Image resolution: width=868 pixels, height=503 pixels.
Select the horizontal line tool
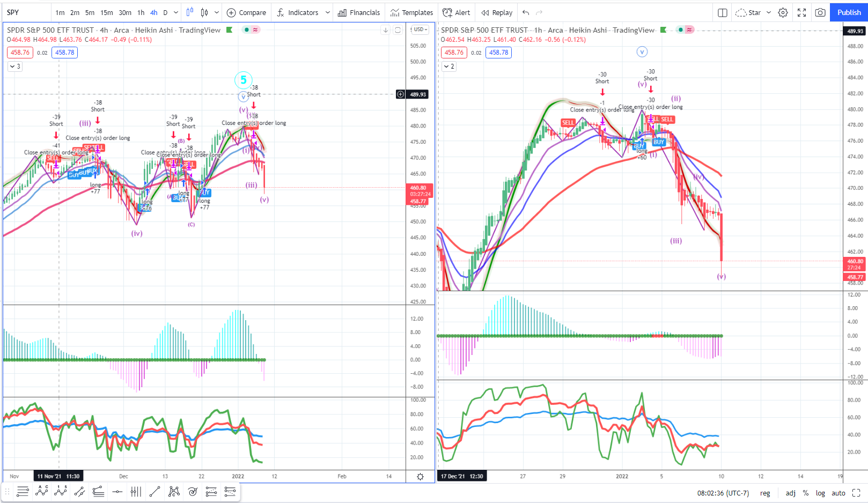(117, 491)
